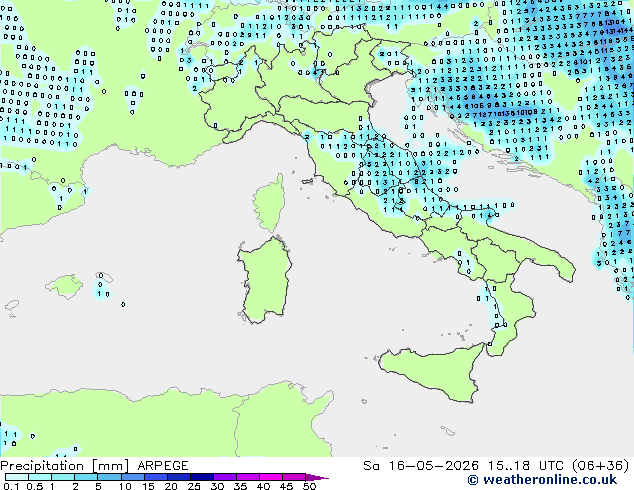634x490 pixels.
Task: Click the '0.5' legend scale label
Action: [35, 486]
